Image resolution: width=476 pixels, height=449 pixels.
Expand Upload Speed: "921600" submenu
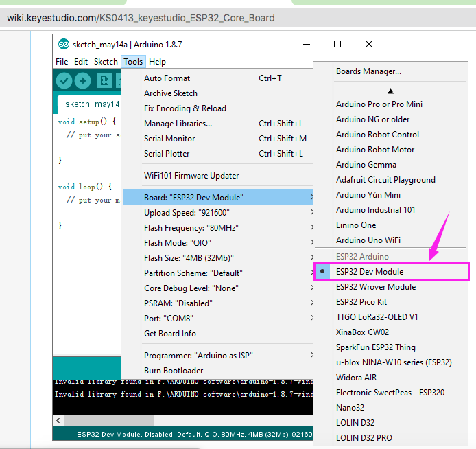pyautogui.click(x=217, y=213)
